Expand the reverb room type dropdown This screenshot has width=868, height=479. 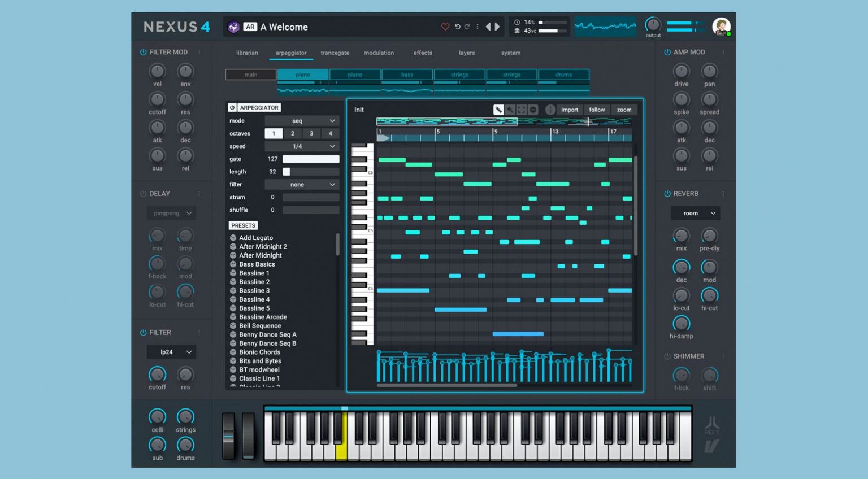click(695, 213)
